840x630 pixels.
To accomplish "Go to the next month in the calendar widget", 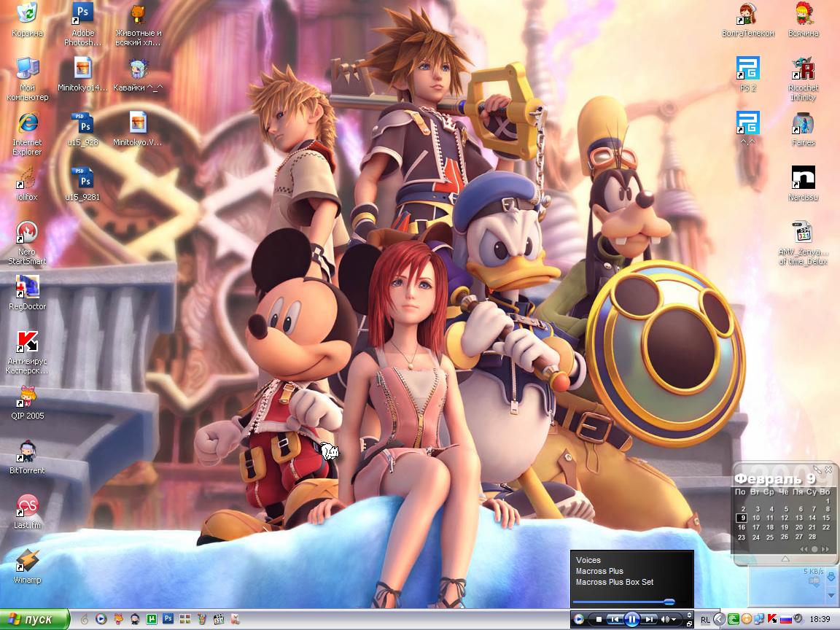I will pos(825,549).
